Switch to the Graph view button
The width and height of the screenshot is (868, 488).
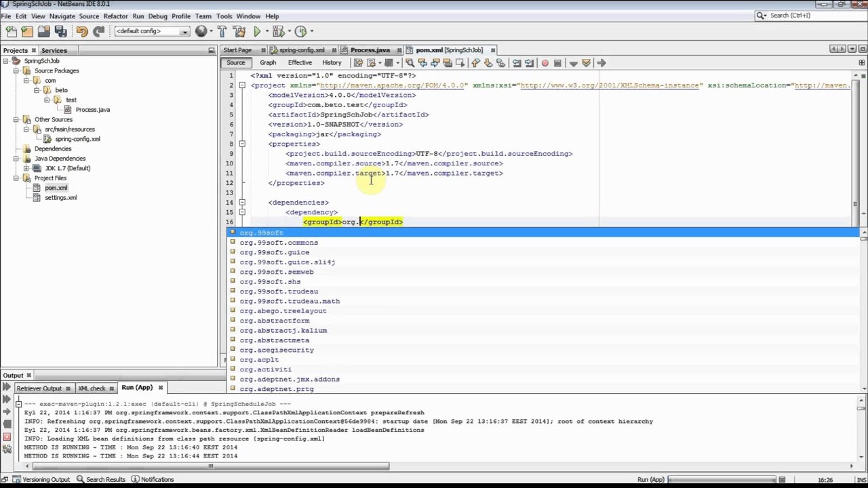click(268, 63)
